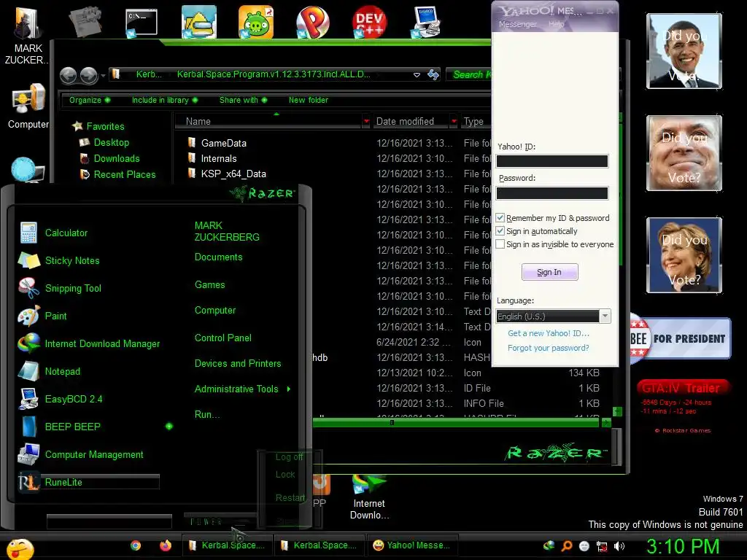Click the Start menu search box
This screenshot has width=747, height=560.
(x=109, y=522)
